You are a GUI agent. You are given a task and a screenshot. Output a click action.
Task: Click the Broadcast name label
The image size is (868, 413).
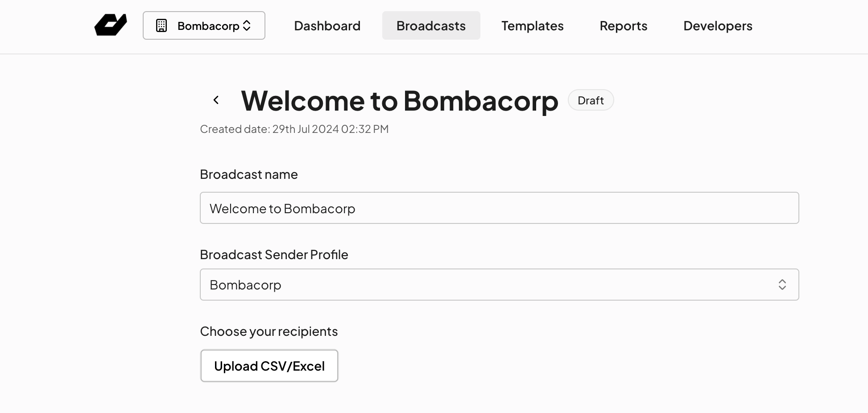click(x=249, y=174)
